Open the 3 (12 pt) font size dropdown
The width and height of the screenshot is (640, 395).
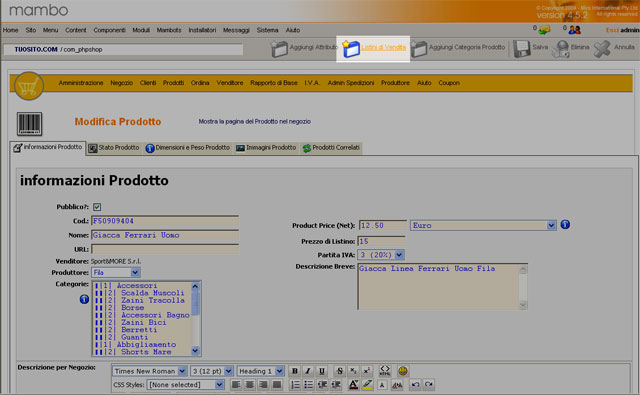click(212, 371)
